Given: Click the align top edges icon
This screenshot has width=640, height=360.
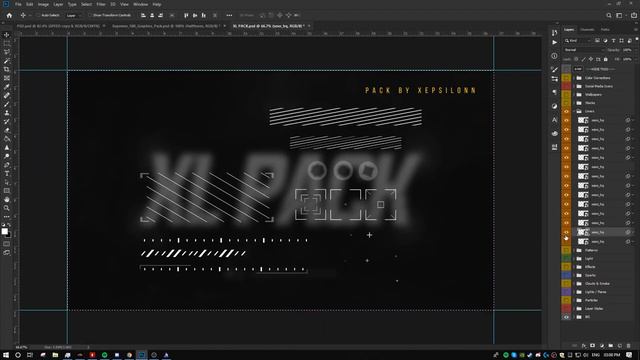Looking at the screenshot, I should tap(186, 15).
